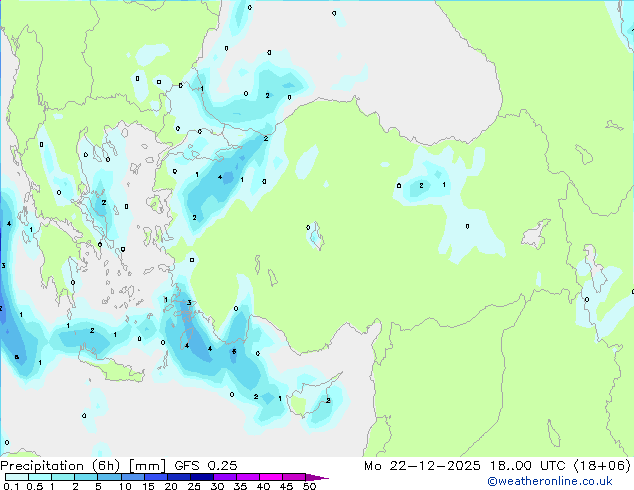
Task: Click the '(18+06)' forecast offset text
Action: [602, 466]
